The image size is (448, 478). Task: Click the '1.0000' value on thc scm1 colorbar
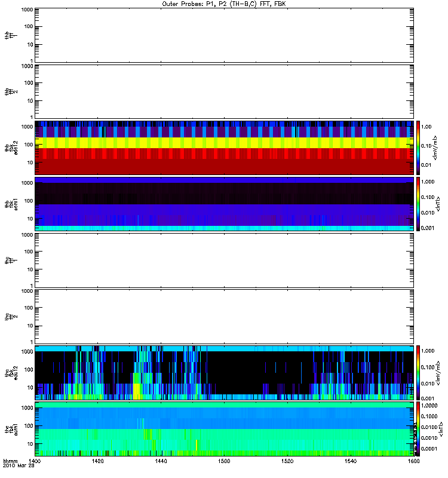pos(429,406)
